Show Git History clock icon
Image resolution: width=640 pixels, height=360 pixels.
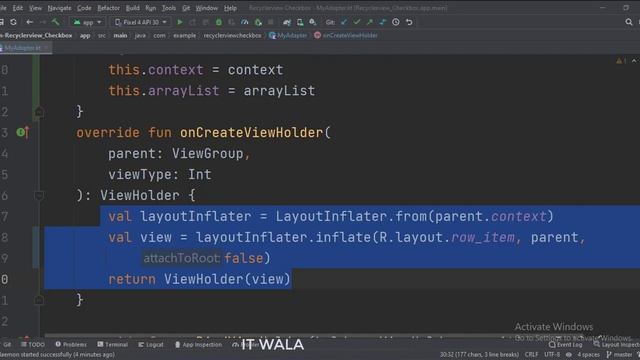coord(396,22)
